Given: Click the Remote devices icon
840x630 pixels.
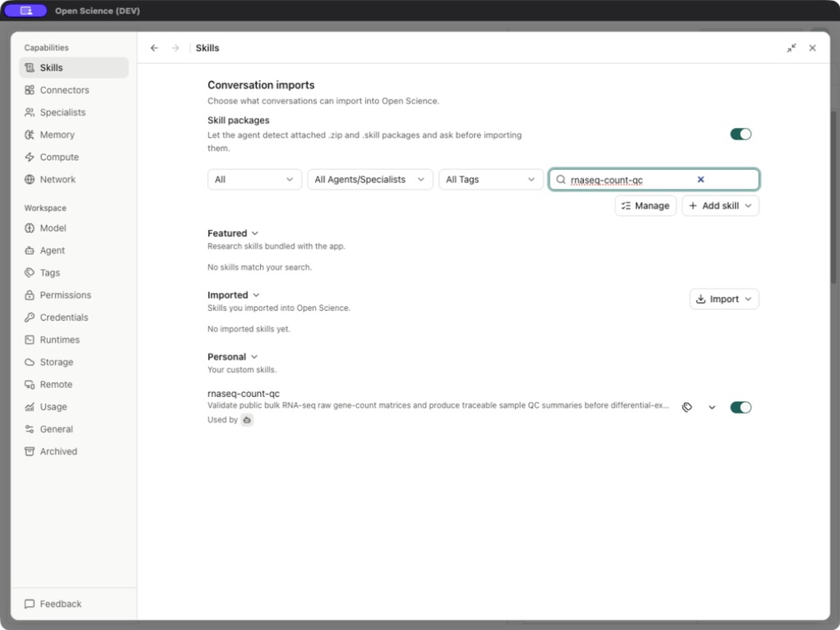Looking at the screenshot, I should pos(30,385).
